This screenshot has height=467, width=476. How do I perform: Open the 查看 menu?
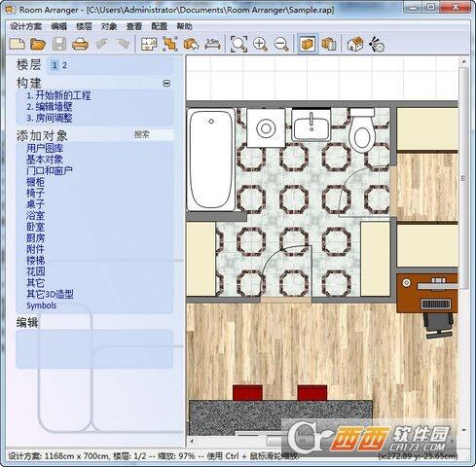pyautogui.click(x=134, y=26)
